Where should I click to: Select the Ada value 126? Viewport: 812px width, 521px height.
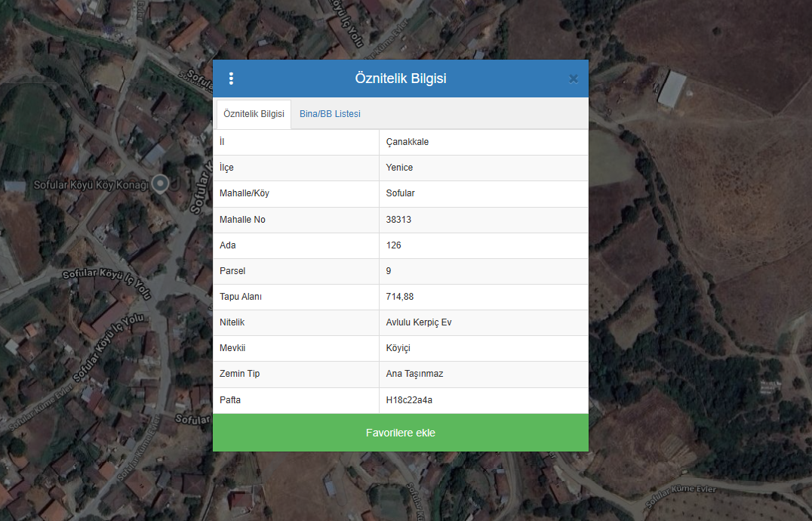click(393, 245)
